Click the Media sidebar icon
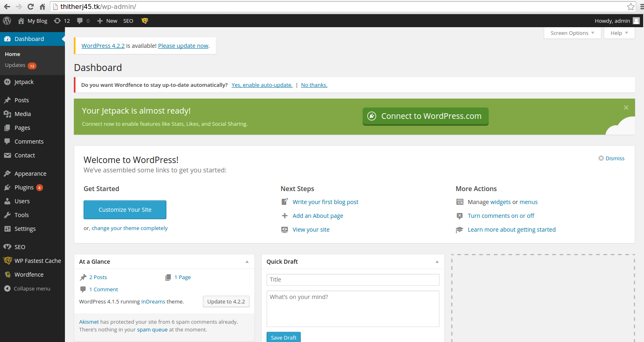This screenshot has height=342, width=644. (x=7, y=114)
